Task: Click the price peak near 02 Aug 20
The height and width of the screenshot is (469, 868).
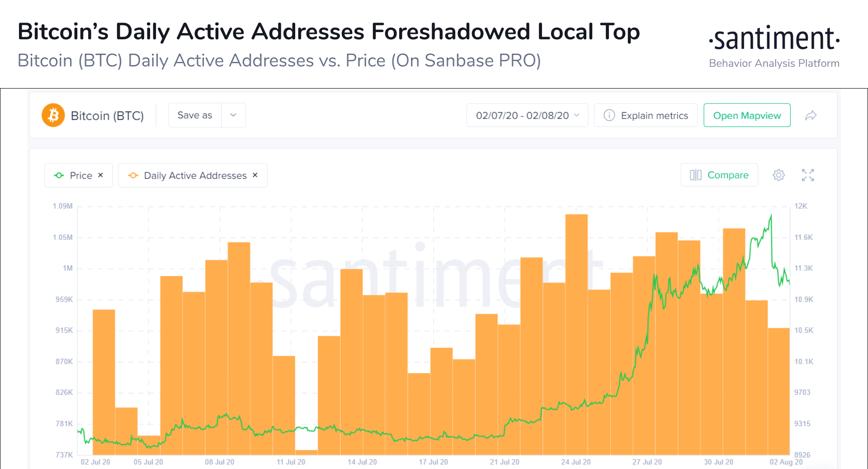Action: pyautogui.click(x=771, y=216)
